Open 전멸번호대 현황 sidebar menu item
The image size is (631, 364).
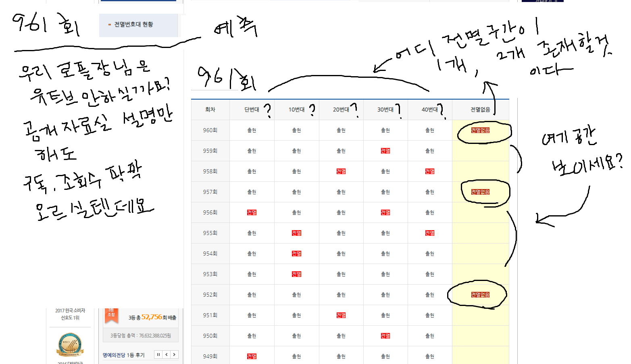point(133,25)
